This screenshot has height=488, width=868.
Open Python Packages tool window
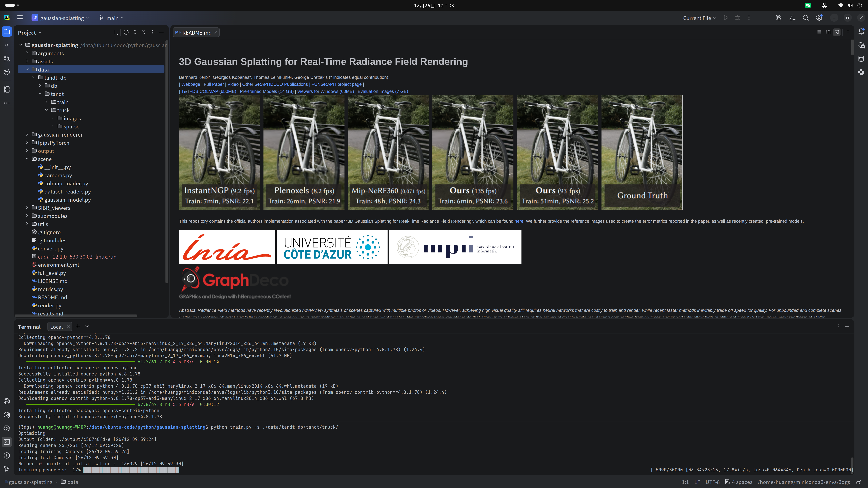click(7, 415)
